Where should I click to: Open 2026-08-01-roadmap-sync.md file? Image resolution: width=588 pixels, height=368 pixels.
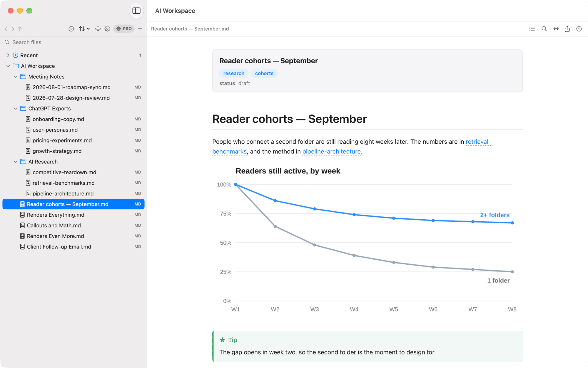point(73,87)
